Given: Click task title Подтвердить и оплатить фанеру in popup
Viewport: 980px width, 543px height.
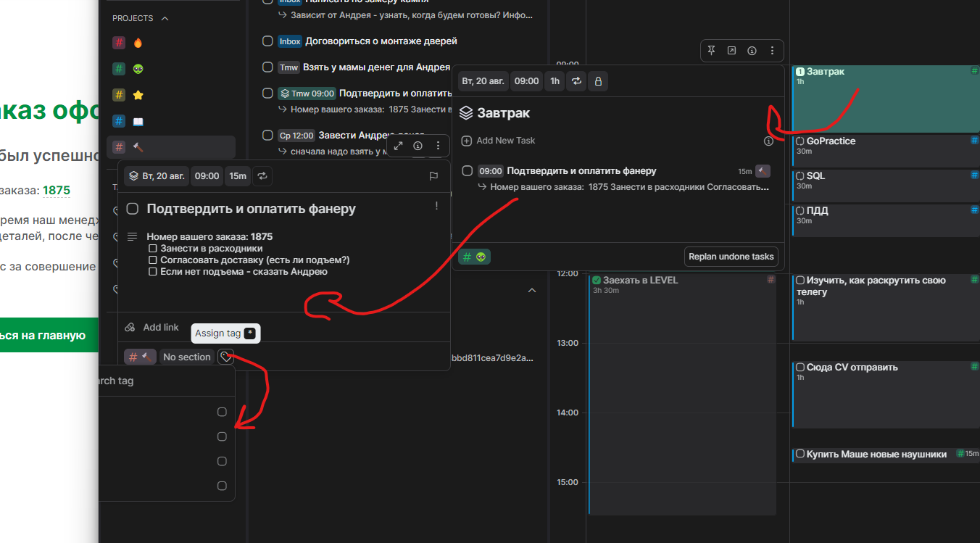Looking at the screenshot, I should click(251, 209).
